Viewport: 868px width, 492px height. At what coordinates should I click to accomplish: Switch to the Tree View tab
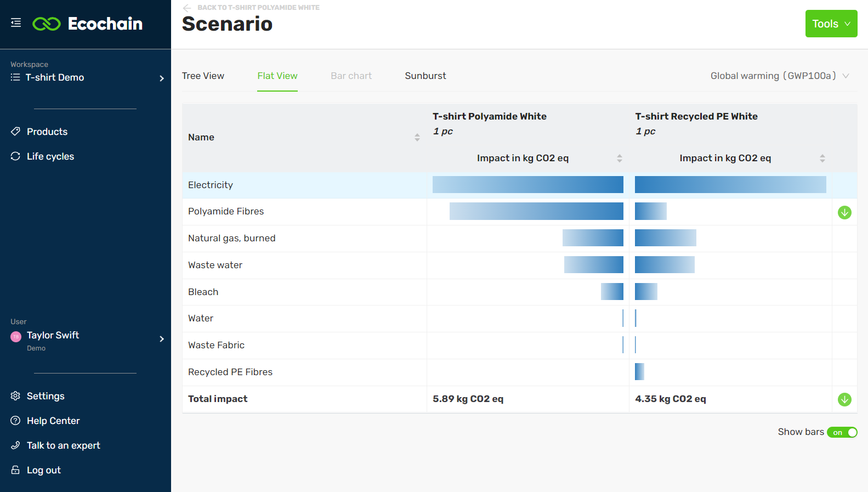[x=203, y=76]
